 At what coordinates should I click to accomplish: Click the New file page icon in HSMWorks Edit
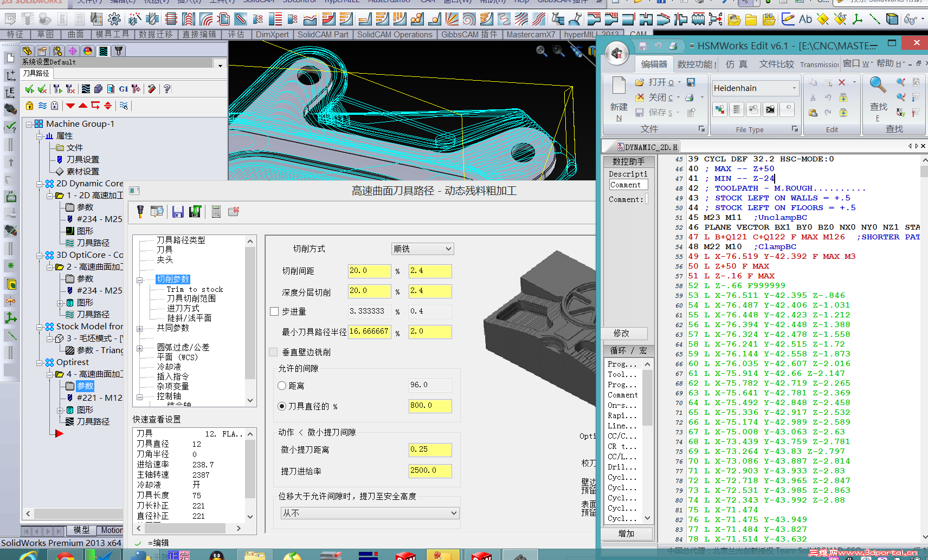tap(619, 86)
